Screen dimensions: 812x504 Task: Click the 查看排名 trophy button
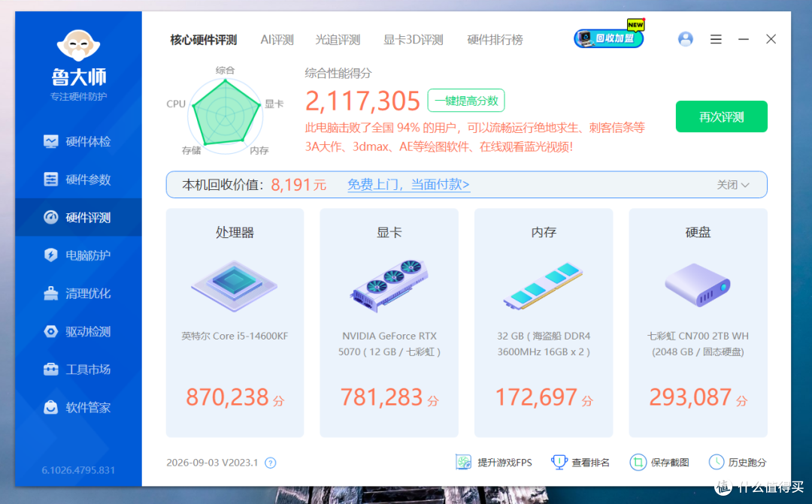[580, 462]
